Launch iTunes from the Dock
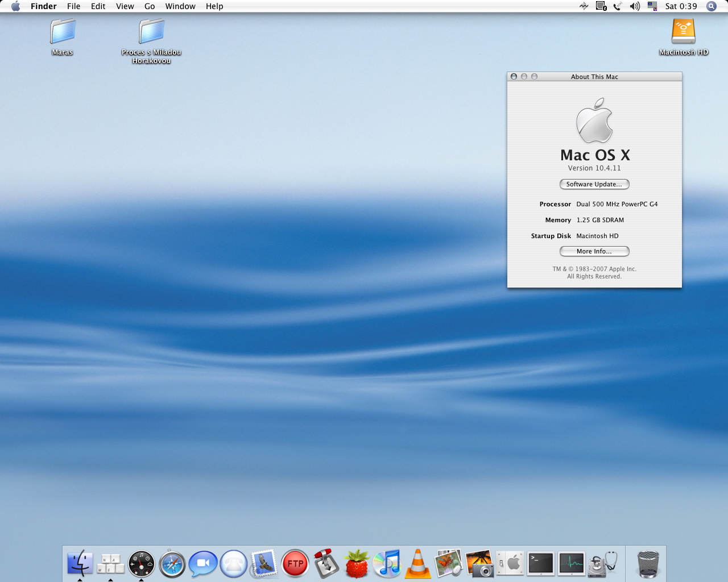Screen dimensions: 728x582 387,564
